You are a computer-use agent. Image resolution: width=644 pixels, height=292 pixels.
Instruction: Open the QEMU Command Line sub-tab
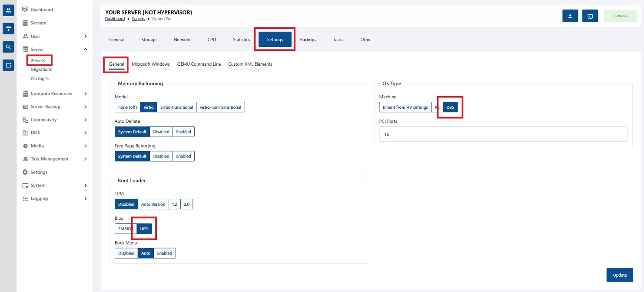199,64
